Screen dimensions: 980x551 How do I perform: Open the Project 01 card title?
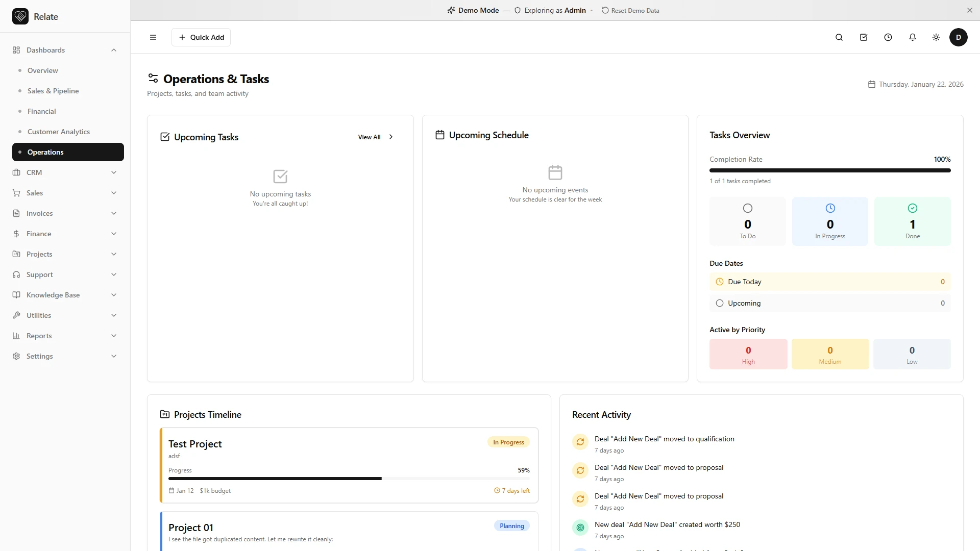pos(191,528)
